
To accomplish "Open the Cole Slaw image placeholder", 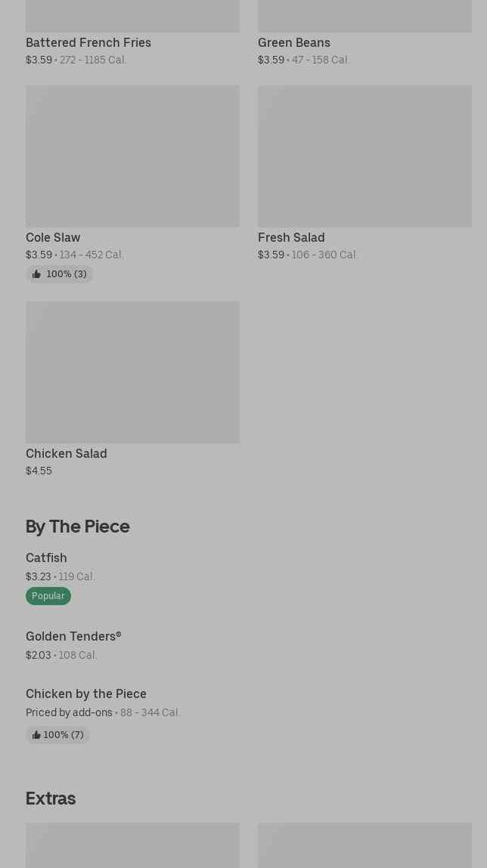I will click(x=132, y=156).
